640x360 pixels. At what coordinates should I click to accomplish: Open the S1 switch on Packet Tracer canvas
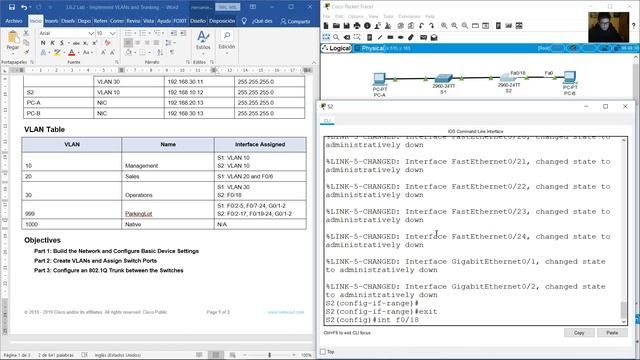point(444,78)
